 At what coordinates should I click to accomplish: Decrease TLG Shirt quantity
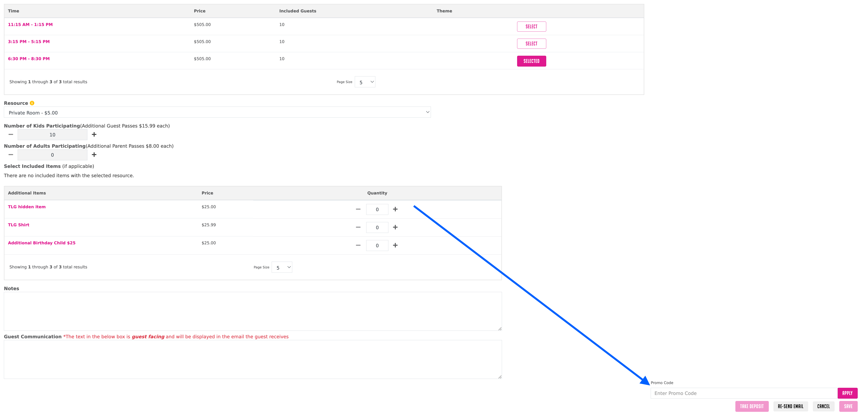click(358, 227)
